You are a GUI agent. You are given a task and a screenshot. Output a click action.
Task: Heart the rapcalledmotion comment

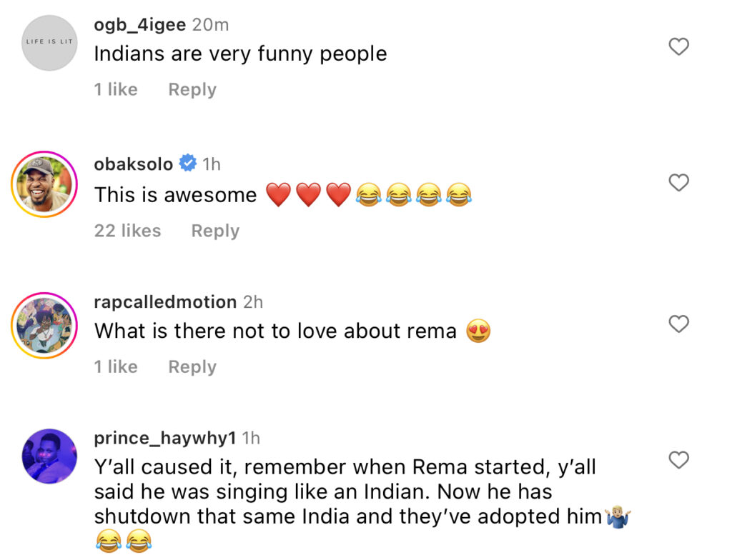pyautogui.click(x=678, y=324)
